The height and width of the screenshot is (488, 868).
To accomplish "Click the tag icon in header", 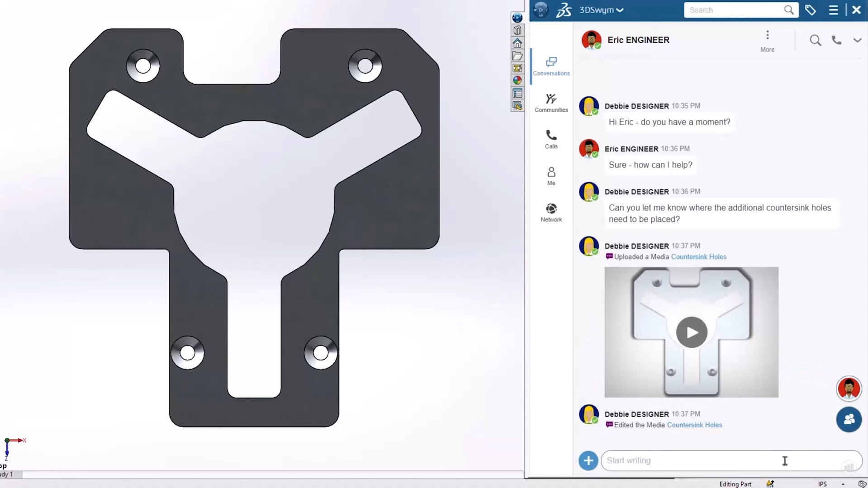I will coord(811,10).
